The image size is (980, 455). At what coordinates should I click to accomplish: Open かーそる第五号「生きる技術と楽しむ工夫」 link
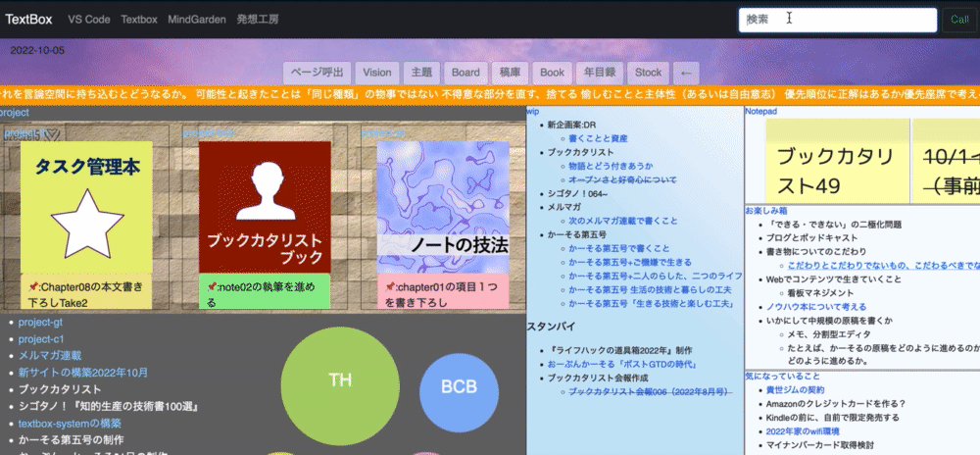pos(653,304)
